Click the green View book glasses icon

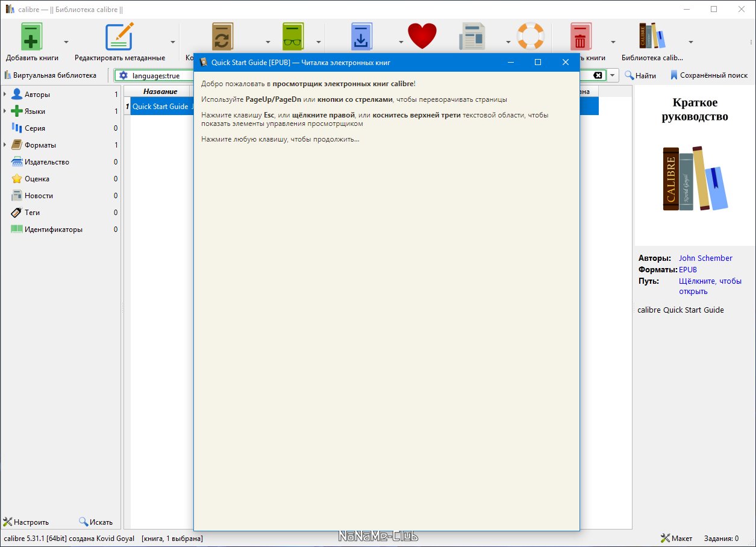pos(293,37)
